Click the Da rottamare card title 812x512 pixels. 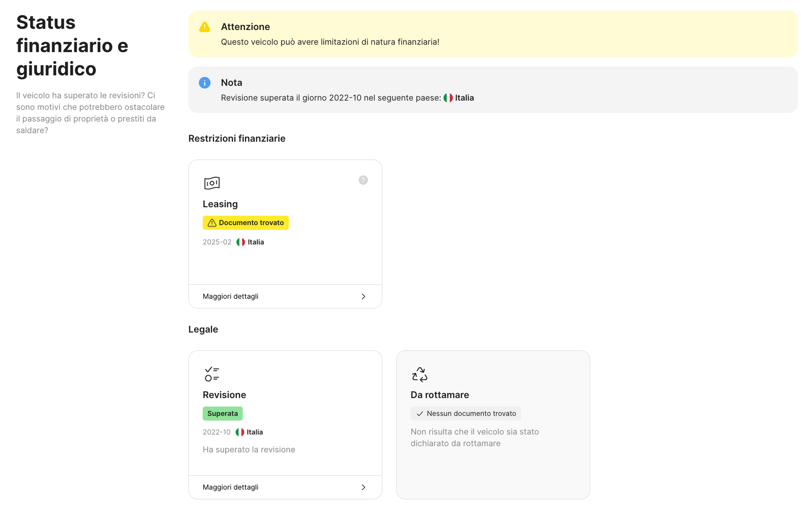click(439, 395)
